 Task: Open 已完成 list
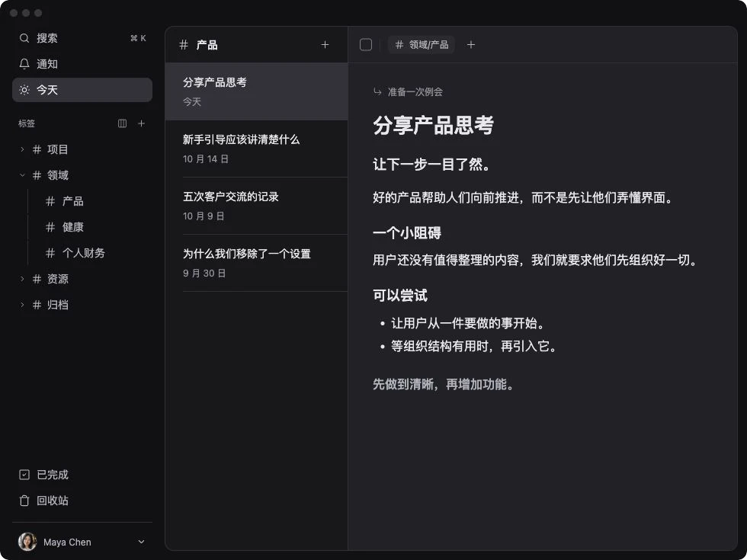click(82, 475)
